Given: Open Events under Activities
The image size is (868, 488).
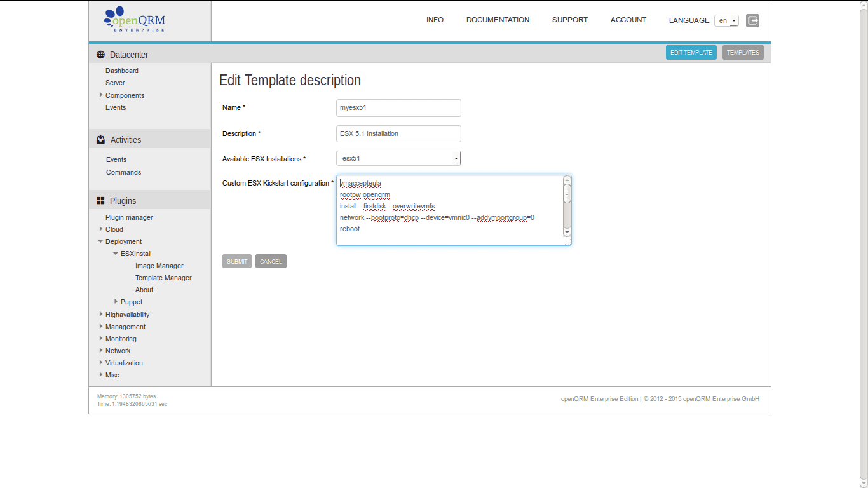Looking at the screenshot, I should [x=116, y=159].
